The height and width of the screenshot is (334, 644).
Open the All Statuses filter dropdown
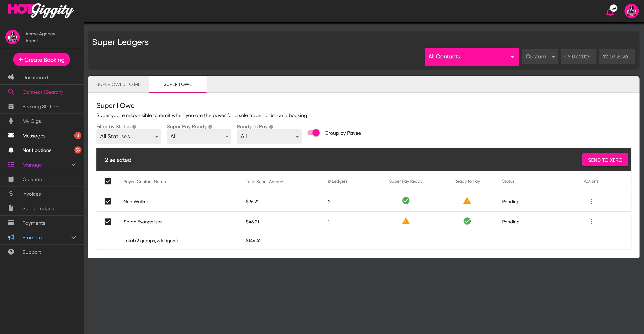128,137
